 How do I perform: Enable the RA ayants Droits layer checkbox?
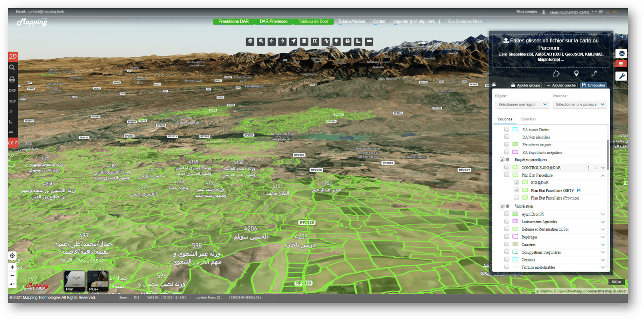(507, 129)
